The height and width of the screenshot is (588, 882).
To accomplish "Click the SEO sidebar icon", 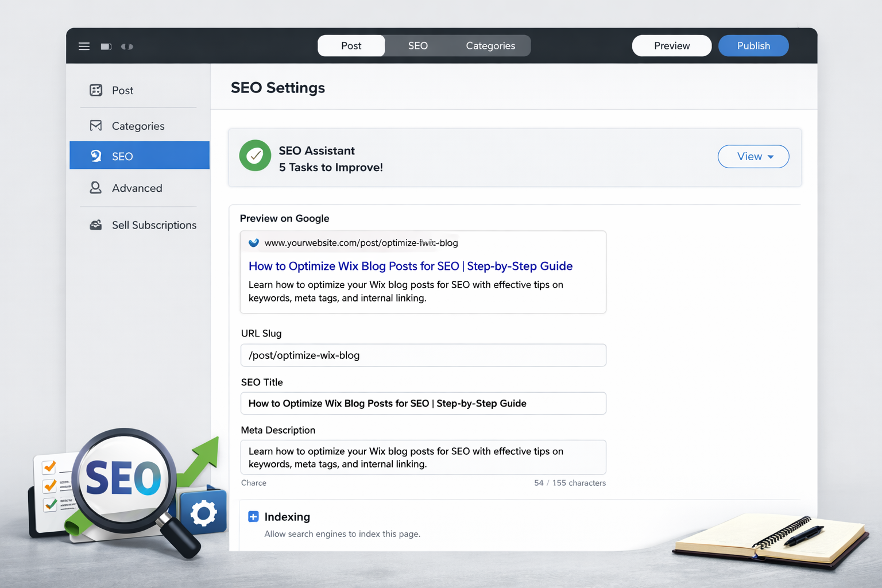I will pos(96,156).
